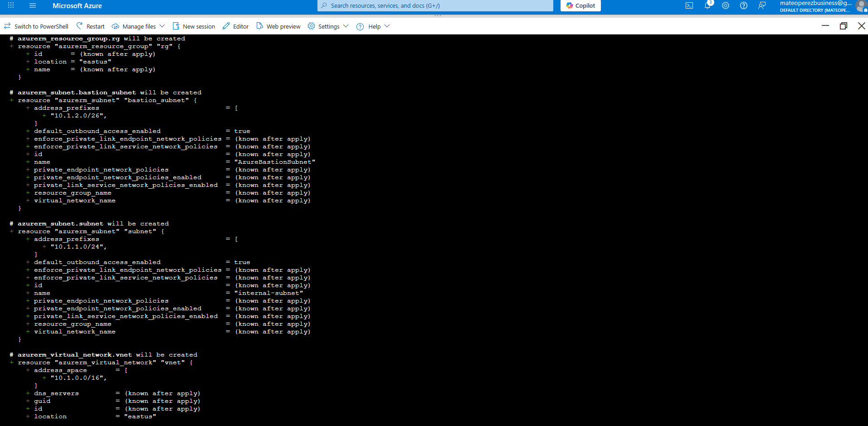Viewport: 868px width, 426px height.
Task: Expand the Cloud Shell Settings dropdown
Action: pyautogui.click(x=346, y=26)
